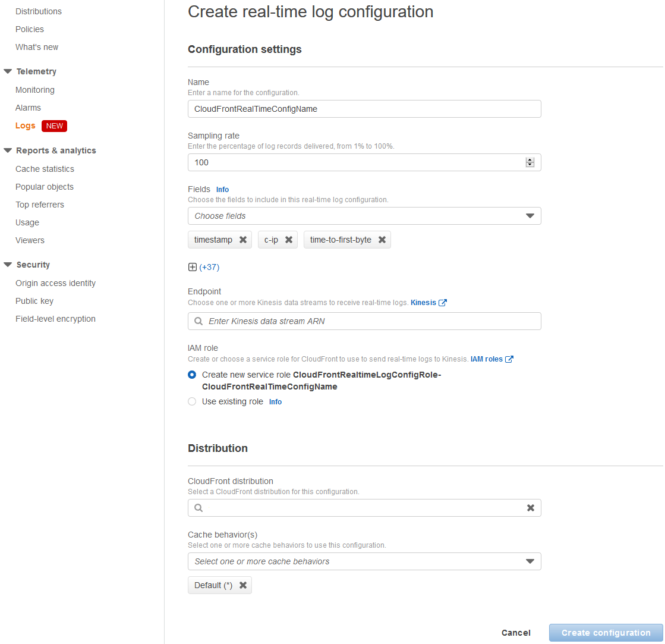Focus the Kinesis data stream ARN field
The width and height of the screenshot is (665, 644).
tap(364, 321)
